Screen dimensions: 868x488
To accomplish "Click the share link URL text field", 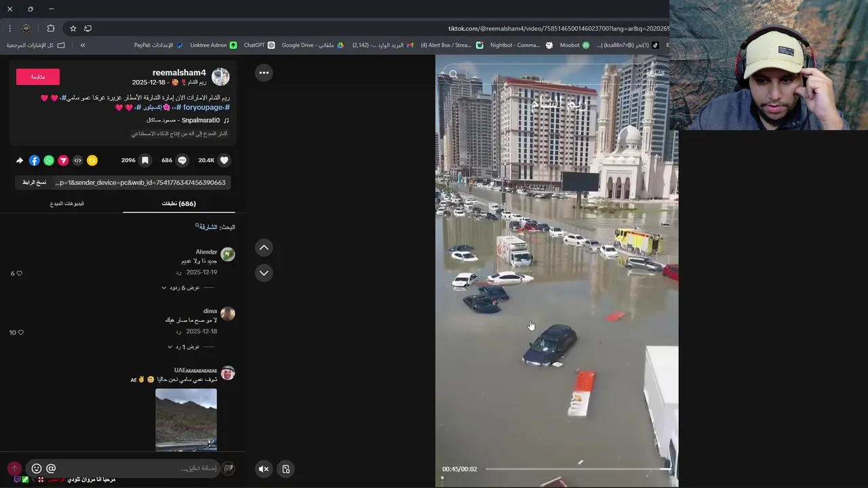I will pos(140,182).
